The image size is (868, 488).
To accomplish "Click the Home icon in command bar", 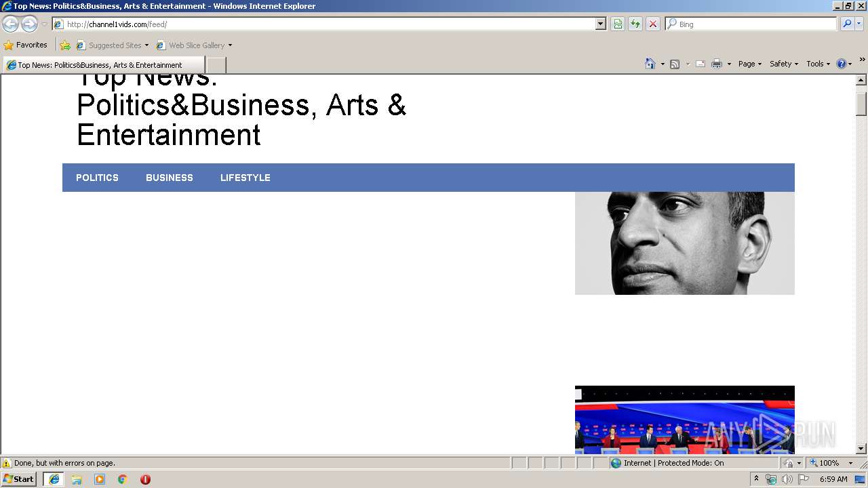I will tap(650, 64).
